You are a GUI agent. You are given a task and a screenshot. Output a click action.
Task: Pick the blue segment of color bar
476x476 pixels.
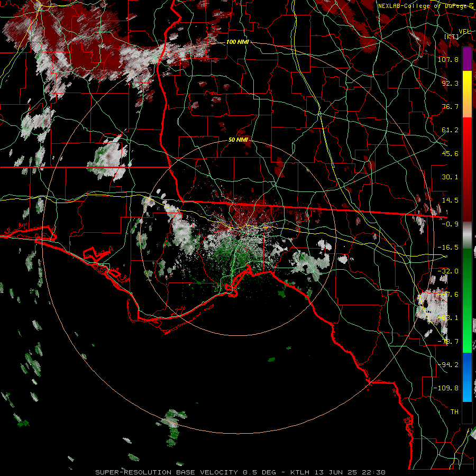[x=467, y=377]
